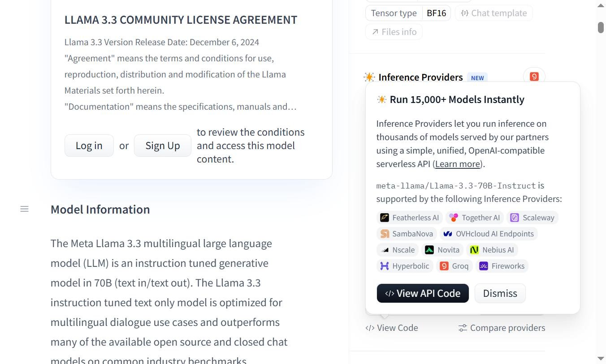Click the Model Information heading
Screen dimensions: 606x364
click(x=100, y=210)
